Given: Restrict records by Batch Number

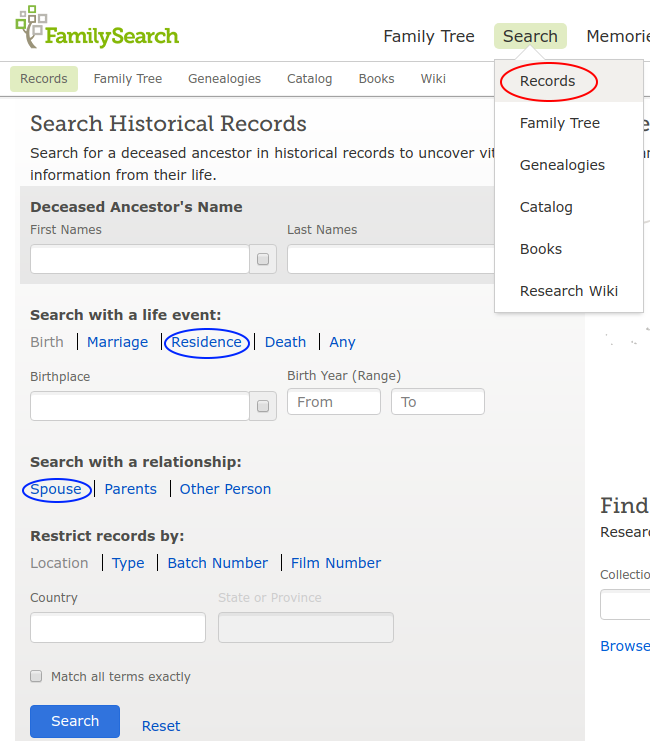Looking at the screenshot, I should [x=218, y=563].
